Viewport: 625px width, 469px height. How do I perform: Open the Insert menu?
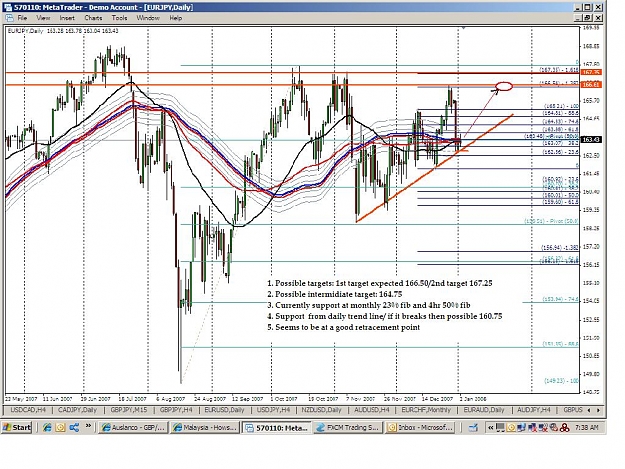tap(67, 18)
